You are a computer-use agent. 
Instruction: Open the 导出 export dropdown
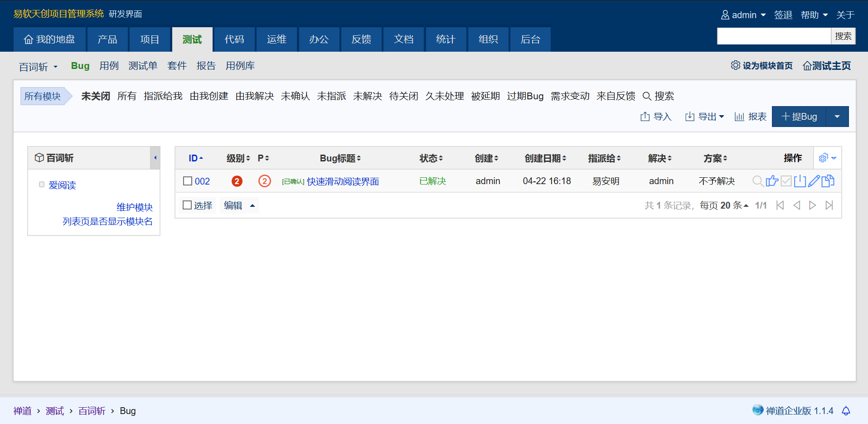click(x=704, y=117)
